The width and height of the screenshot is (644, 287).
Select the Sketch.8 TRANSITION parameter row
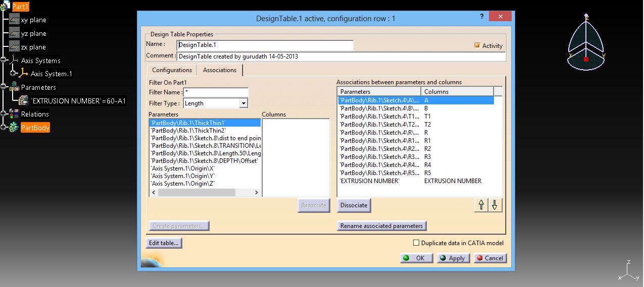(x=205, y=145)
